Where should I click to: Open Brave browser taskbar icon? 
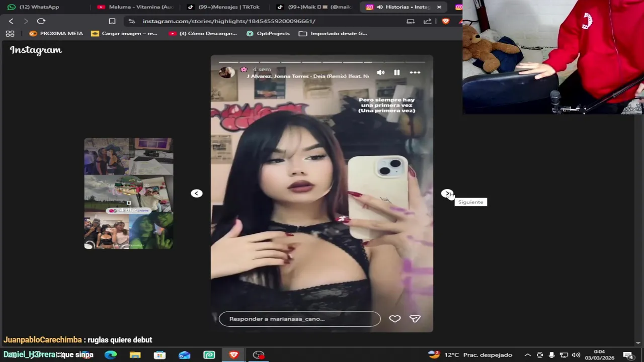click(x=234, y=355)
